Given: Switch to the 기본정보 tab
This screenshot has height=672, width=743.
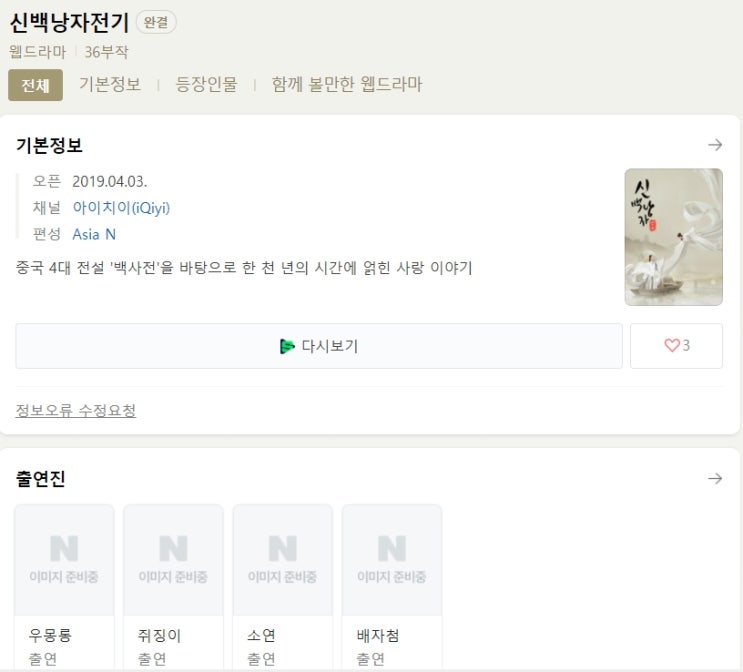Looking at the screenshot, I should click(x=110, y=85).
